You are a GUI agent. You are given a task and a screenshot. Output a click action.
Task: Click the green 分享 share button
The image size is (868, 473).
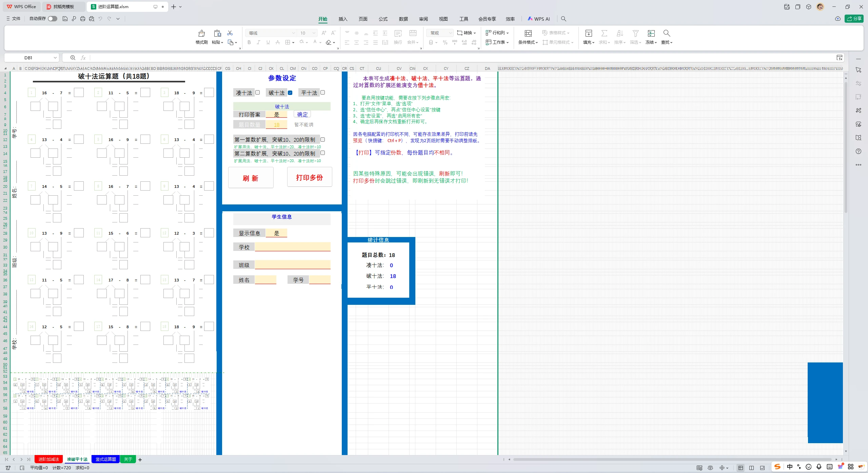click(854, 19)
